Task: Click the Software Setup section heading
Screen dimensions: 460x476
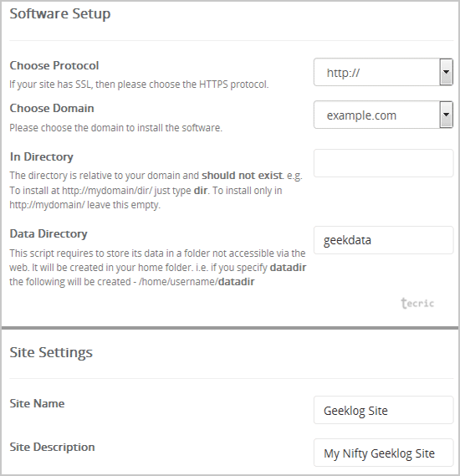Action: click(x=59, y=14)
